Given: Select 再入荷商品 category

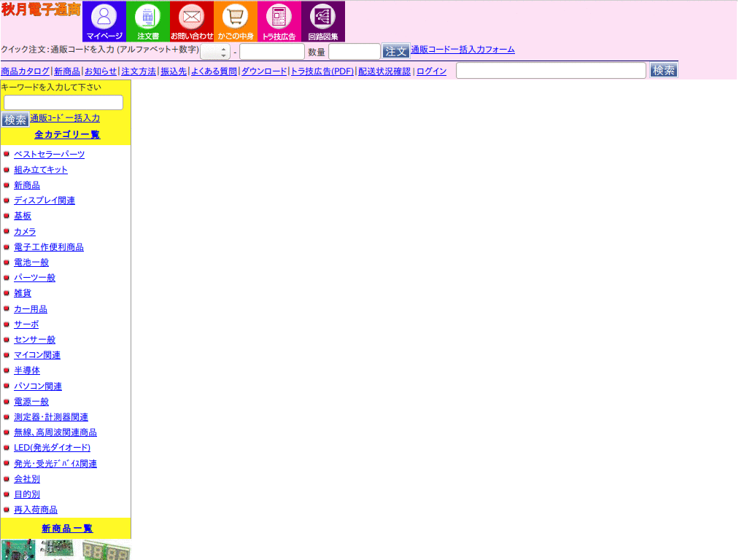Looking at the screenshot, I should pyautogui.click(x=36, y=510).
